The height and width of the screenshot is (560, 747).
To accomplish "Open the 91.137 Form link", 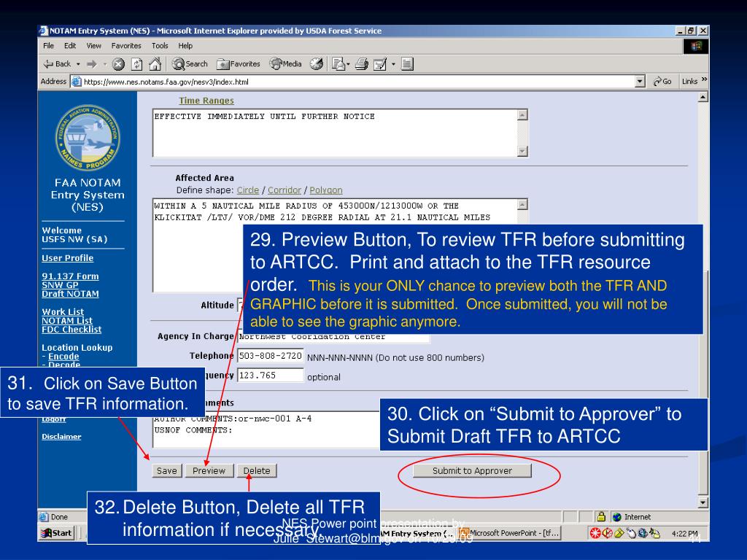I will [x=71, y=276].
